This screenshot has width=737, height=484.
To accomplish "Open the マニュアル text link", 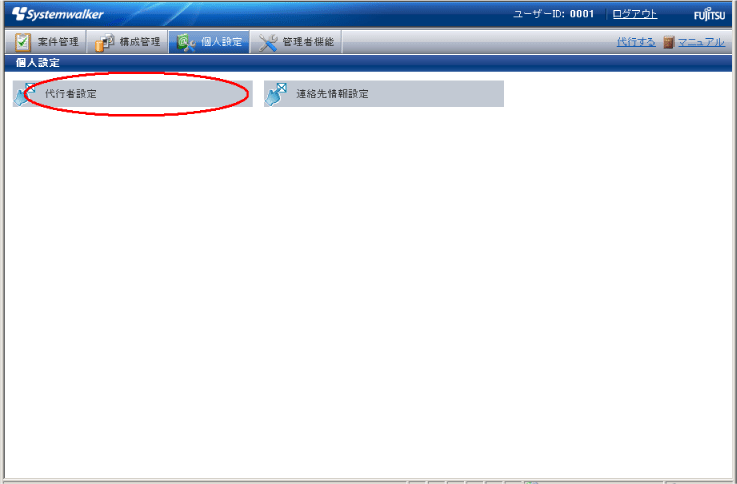I will (701, 42).
